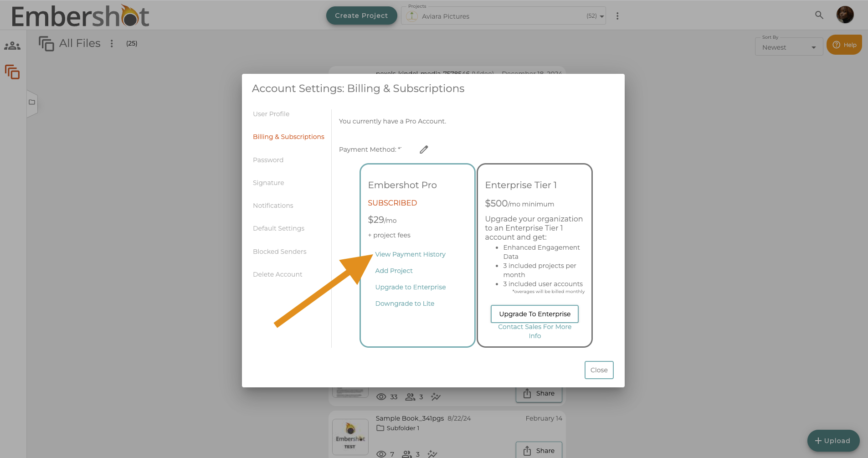Image resolution: width=868 pixels, height=458 pixels.
Task: Click the analytics icon in Sample Book row
Action: 432,454
